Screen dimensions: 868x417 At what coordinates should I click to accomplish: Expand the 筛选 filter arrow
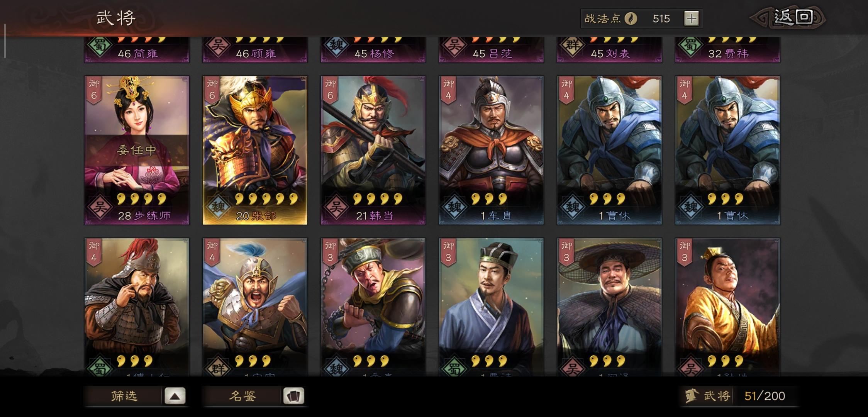(x=175, y=396)
